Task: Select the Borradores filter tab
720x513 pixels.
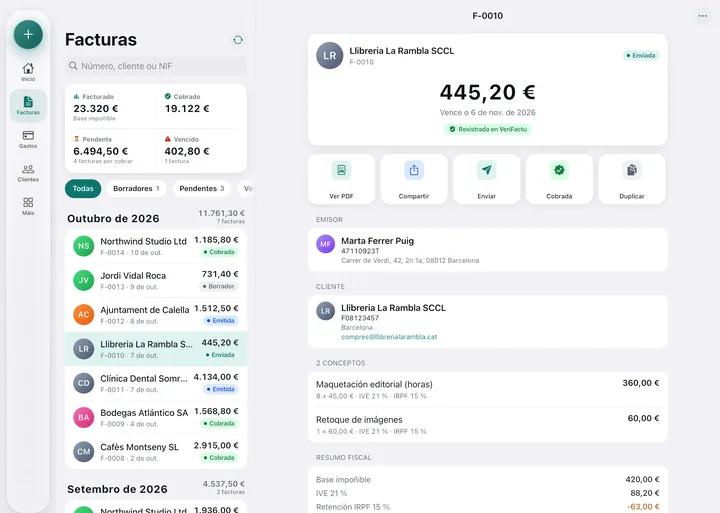Action: [136, 189]
